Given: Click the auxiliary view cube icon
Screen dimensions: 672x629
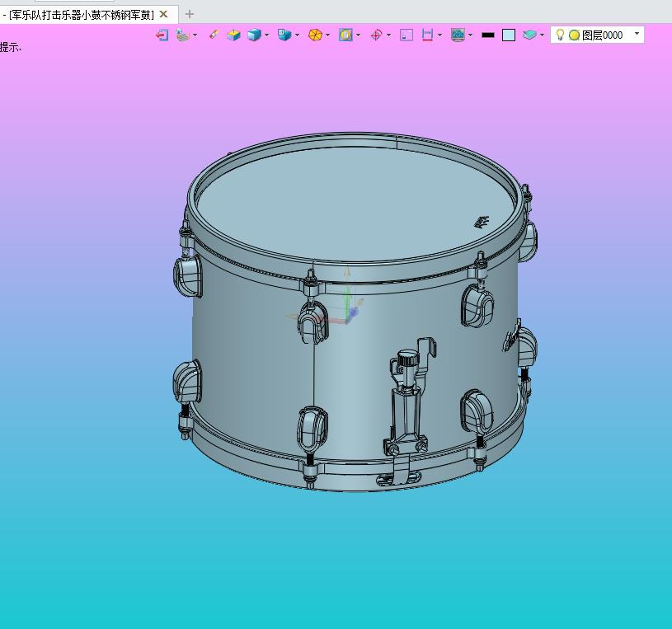Looking at the screenshot, I should (x=284, y=35).
